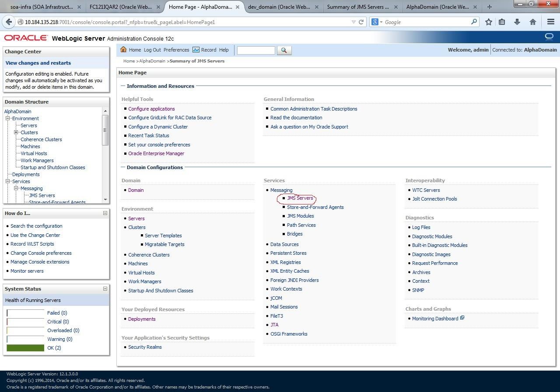Open the JTA link under Services
Screen dimensions: 560x392
pos(274,325)
